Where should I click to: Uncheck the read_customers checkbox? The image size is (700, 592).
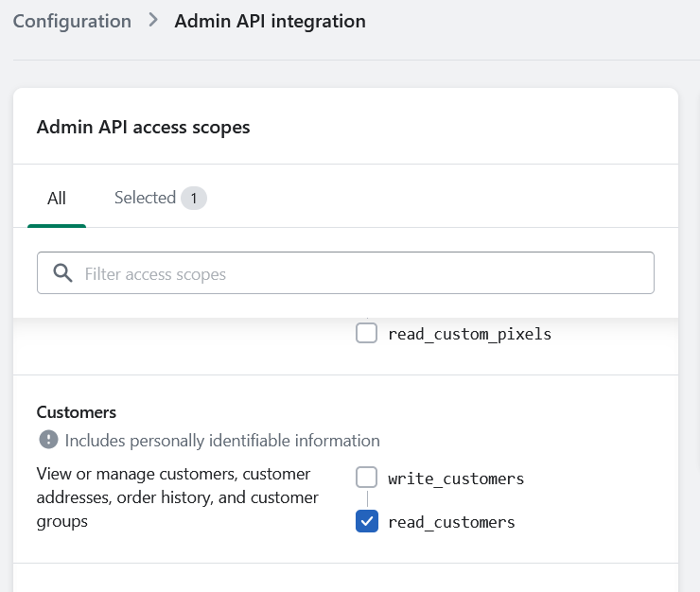tap(366, 521)
